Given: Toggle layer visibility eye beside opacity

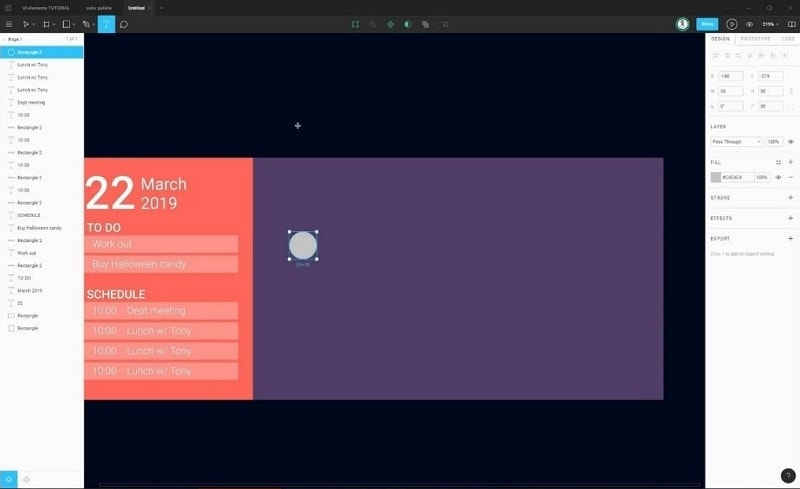Looking at the screenshot, I should (790, 141).
